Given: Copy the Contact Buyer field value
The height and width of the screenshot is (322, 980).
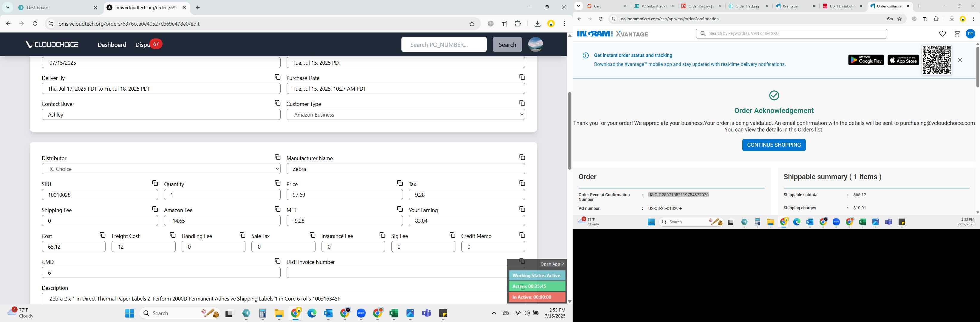Looking at the screenshot, I should (277, 103).
